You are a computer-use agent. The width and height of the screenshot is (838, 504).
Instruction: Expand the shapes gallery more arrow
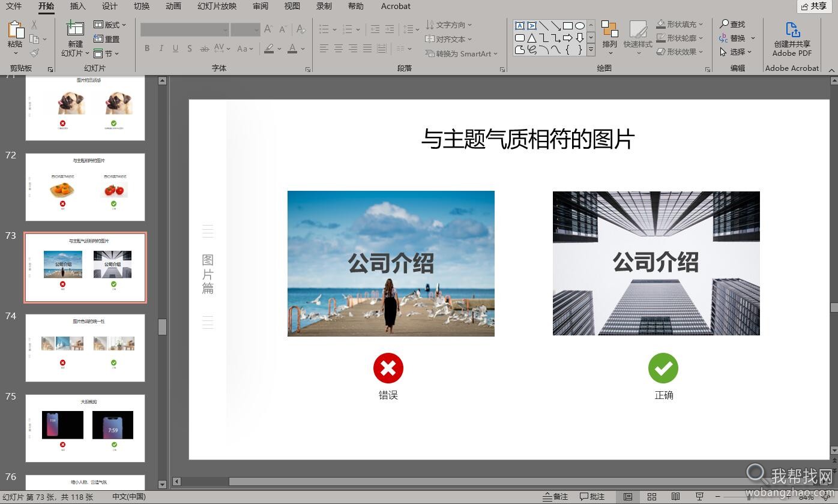pos(591,50)
